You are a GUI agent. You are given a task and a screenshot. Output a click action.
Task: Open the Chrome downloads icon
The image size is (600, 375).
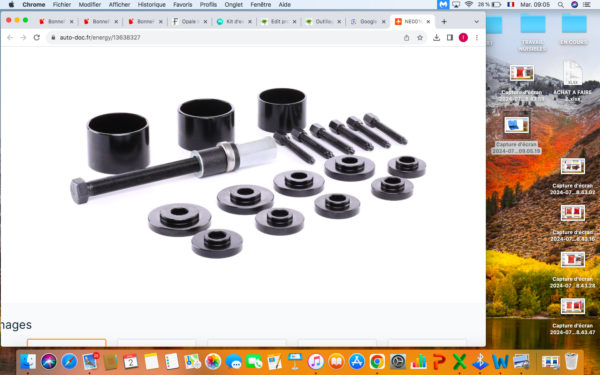coord(436,38)
